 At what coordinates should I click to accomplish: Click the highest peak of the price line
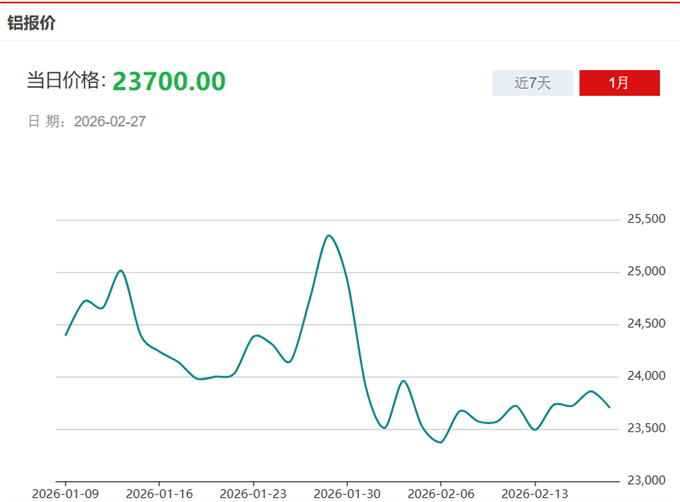tap(328, 235)
